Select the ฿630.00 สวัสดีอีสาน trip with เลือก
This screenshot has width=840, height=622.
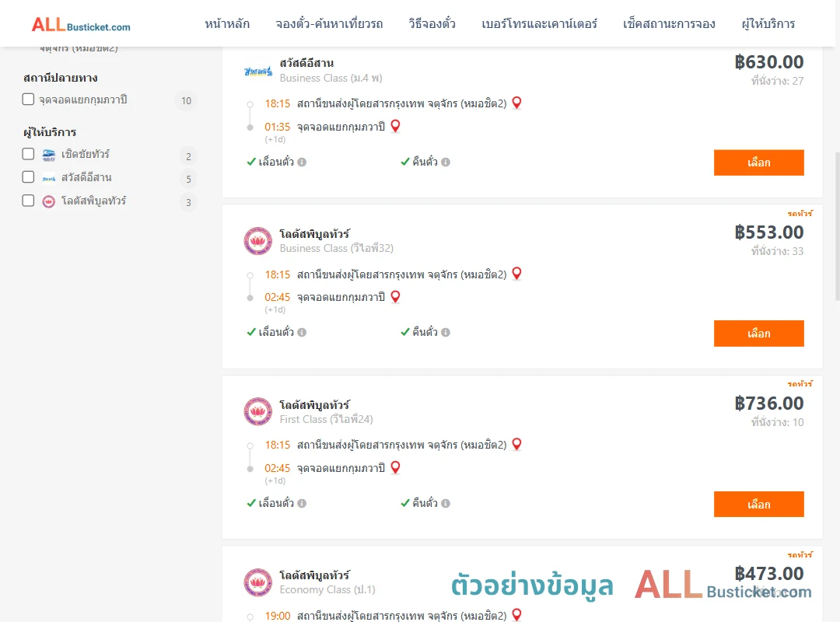pos(758,162)
